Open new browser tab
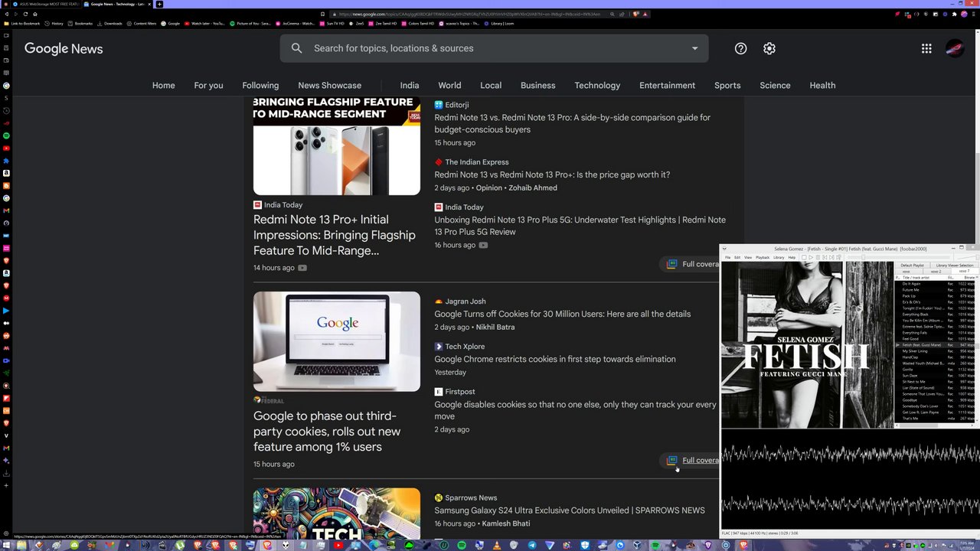 pos(159,4)
